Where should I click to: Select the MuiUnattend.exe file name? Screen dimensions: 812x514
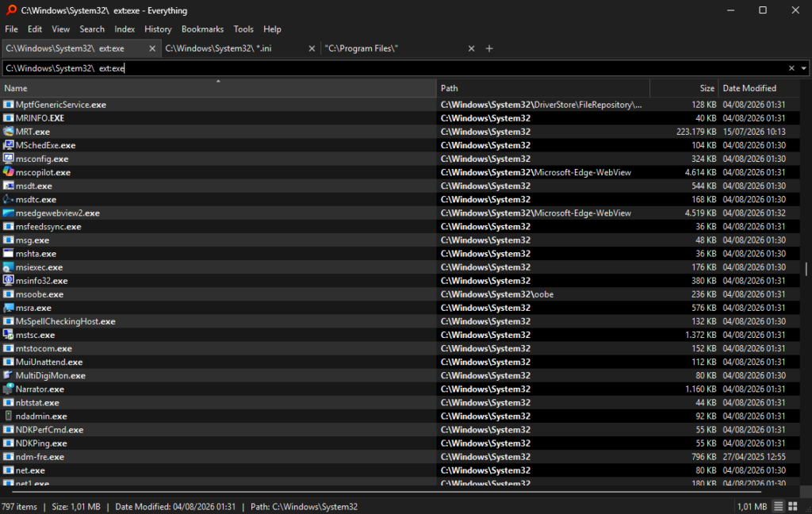coord(49,362)
